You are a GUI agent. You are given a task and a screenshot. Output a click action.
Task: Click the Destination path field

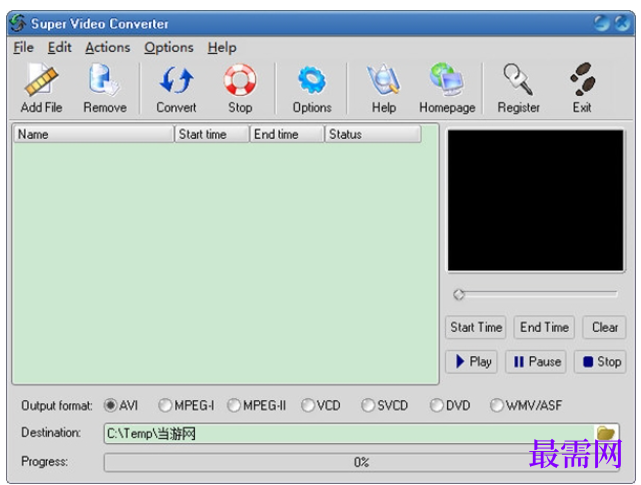[x=350, y=433]
